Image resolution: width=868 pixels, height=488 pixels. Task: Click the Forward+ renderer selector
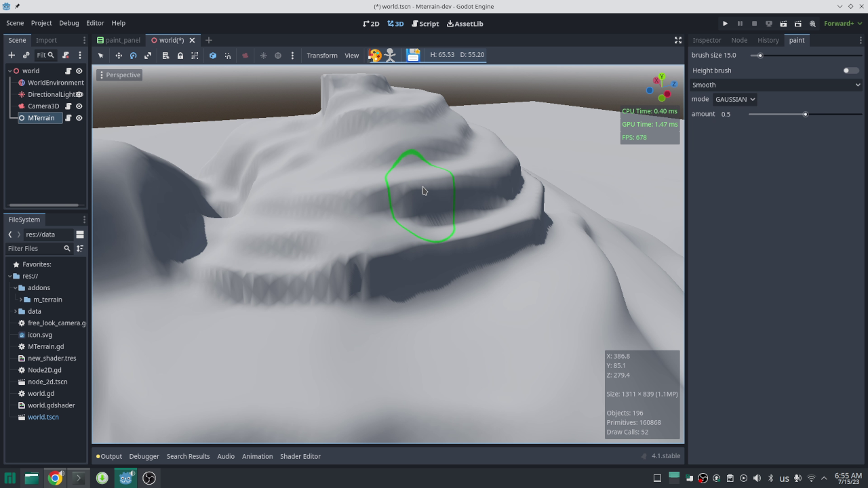[841, 23]
